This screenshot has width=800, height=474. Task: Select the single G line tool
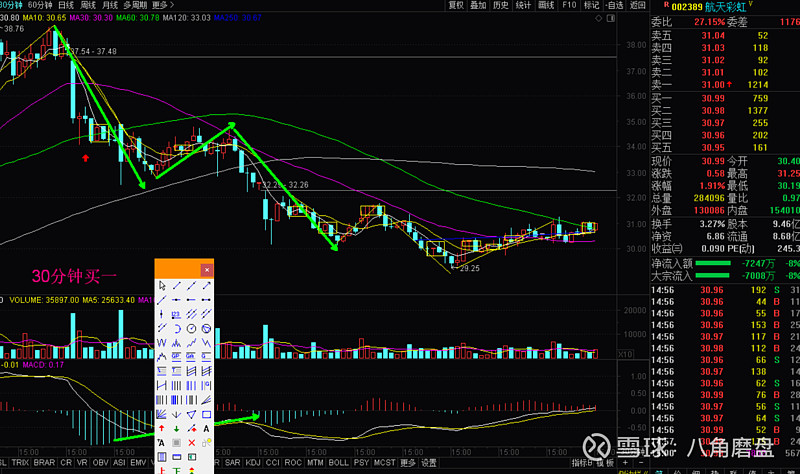click(206, 357)
